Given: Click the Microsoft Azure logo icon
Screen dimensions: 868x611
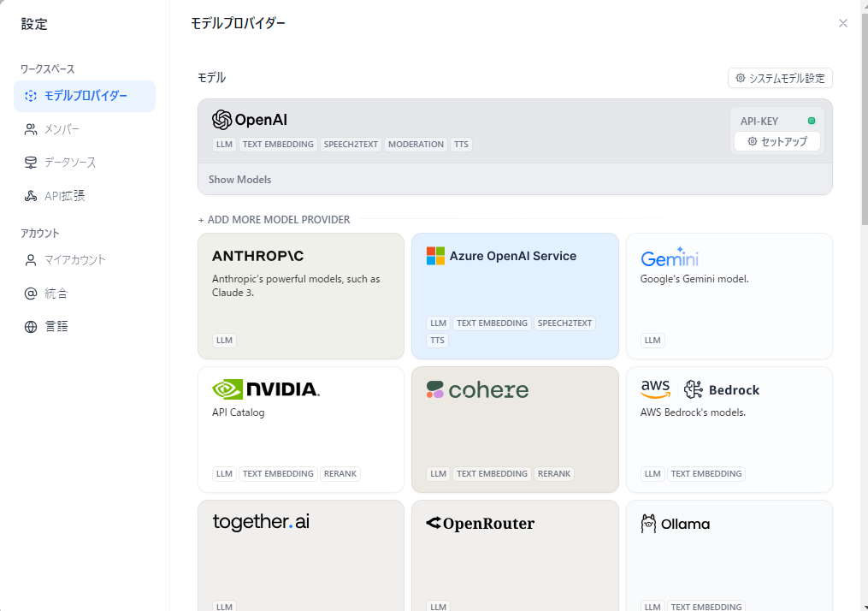Looking at the screenshot, I should coord(435,256).
